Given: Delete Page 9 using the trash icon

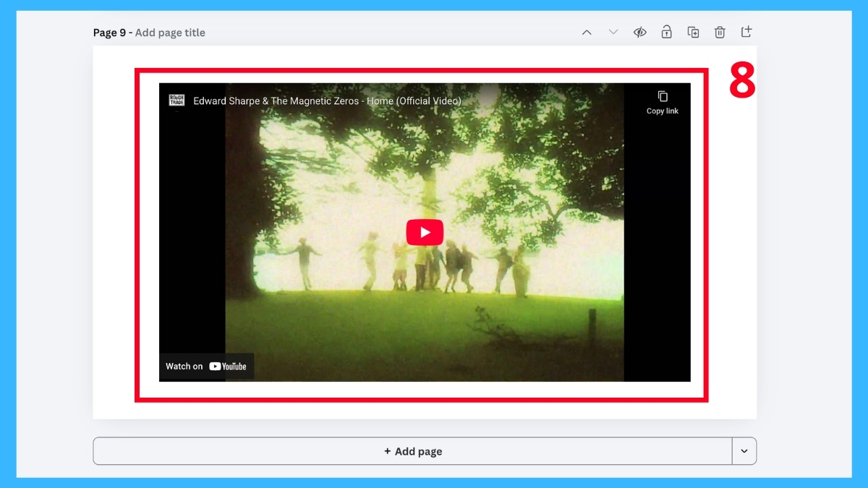Looking at the screenshot, I should click(719, 32).
